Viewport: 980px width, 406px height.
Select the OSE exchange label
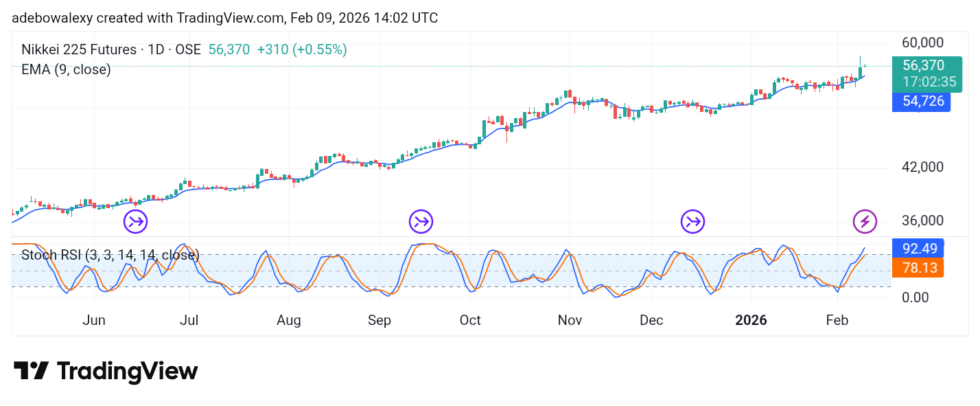tap(189, 49)
